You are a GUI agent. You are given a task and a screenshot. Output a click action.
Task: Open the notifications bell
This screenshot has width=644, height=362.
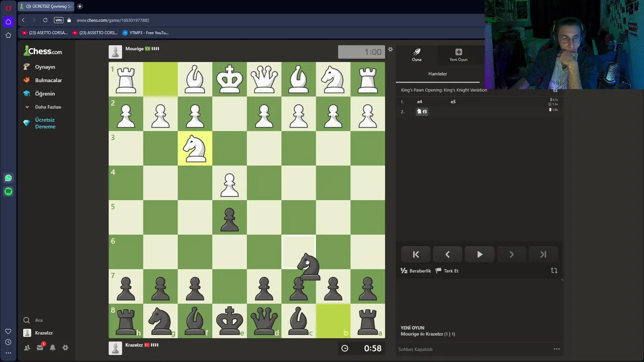pos(52,347)
